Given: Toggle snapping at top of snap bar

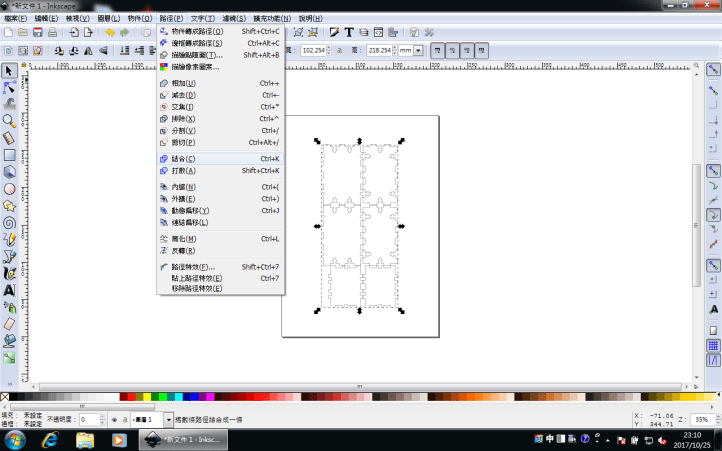Looking at the screenshot, I should [x=713, y=70].
